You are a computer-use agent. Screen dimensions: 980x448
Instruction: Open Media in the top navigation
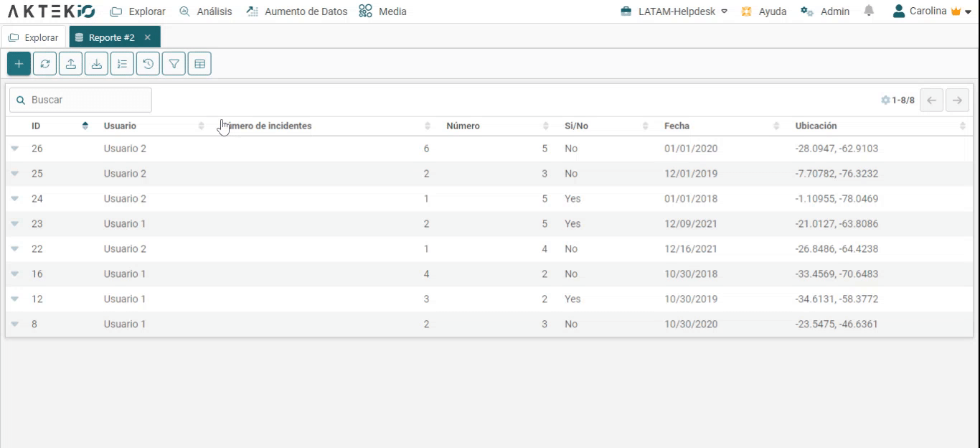[382, 11]
